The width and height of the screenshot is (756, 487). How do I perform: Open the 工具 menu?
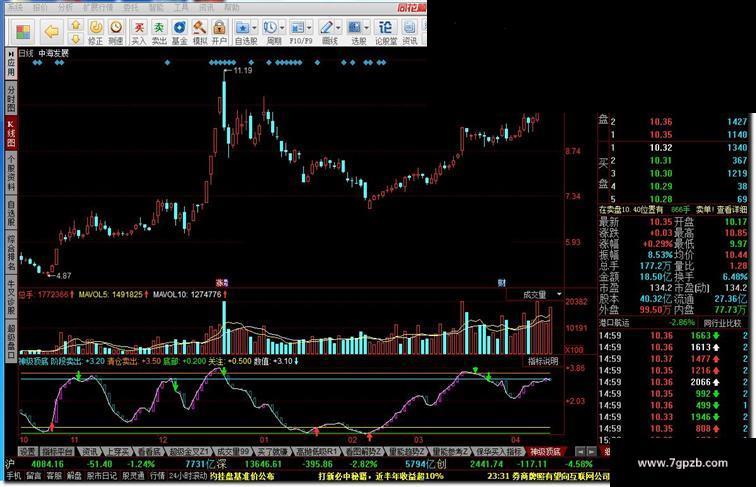181,7
